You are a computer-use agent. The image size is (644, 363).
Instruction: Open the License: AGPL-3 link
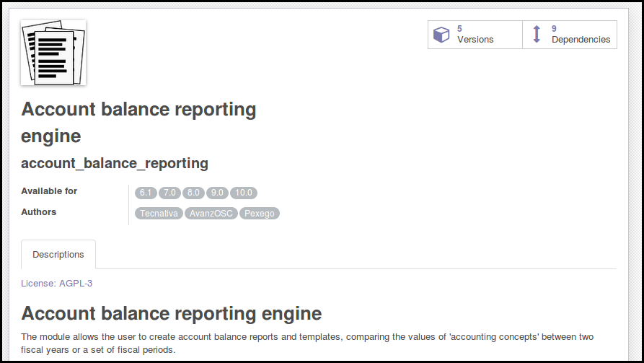(x=57, y=283)
